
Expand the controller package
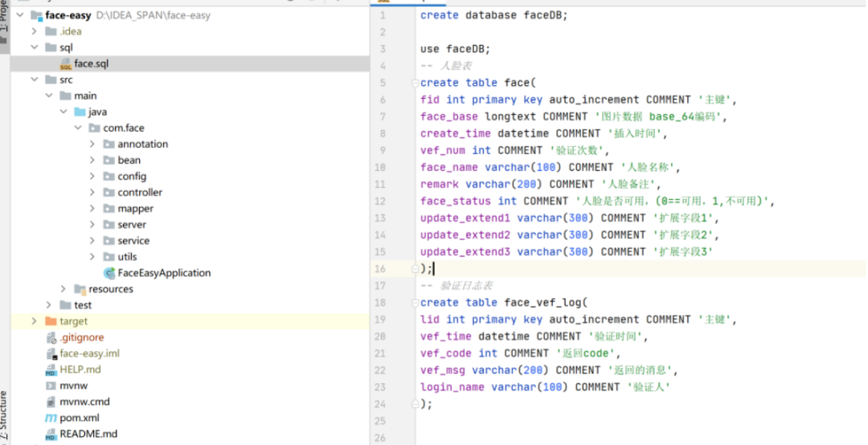point(94,193)
